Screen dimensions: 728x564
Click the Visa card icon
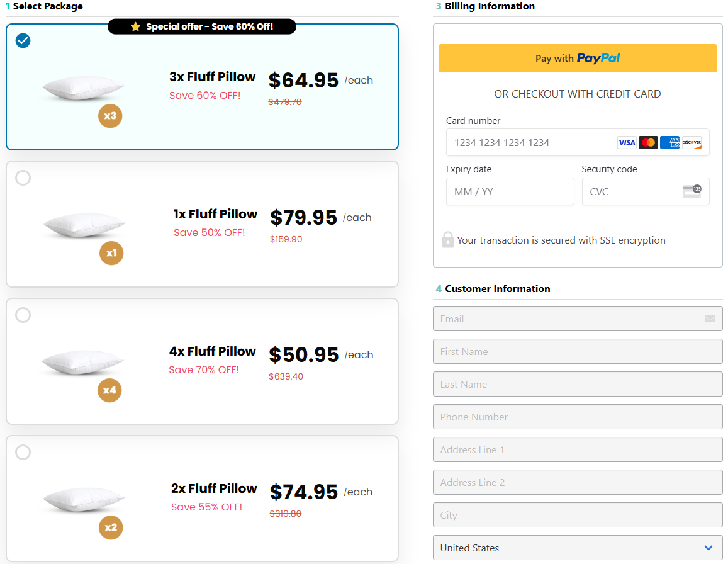point(626,143)
